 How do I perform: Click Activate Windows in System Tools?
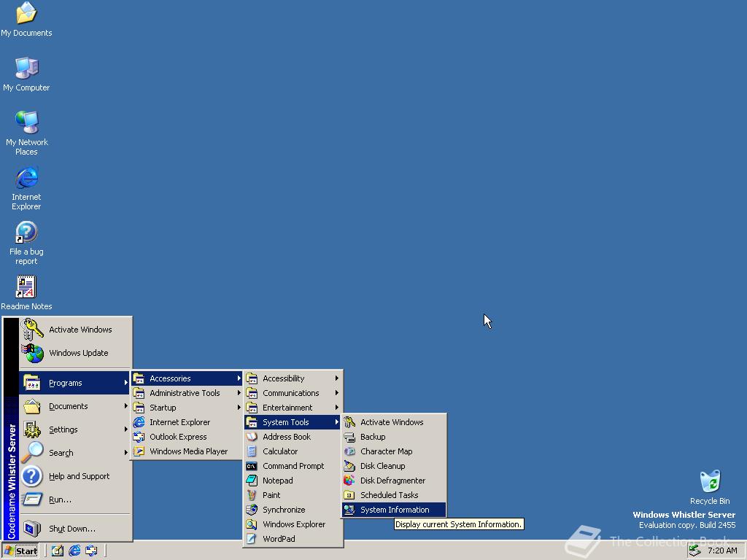(394, 422)
